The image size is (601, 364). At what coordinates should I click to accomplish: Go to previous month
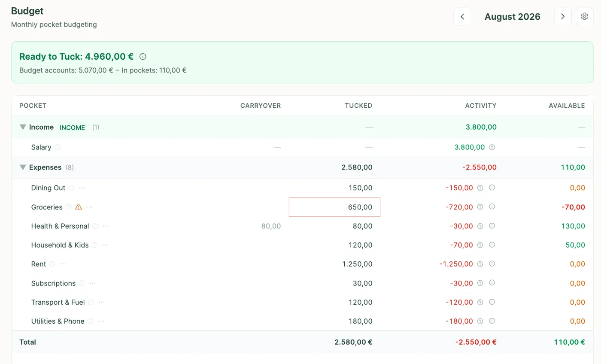pos(462,16)
